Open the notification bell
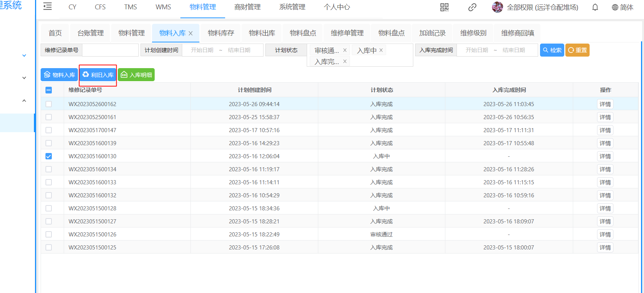Screen dimensions: 644x293 595,7
